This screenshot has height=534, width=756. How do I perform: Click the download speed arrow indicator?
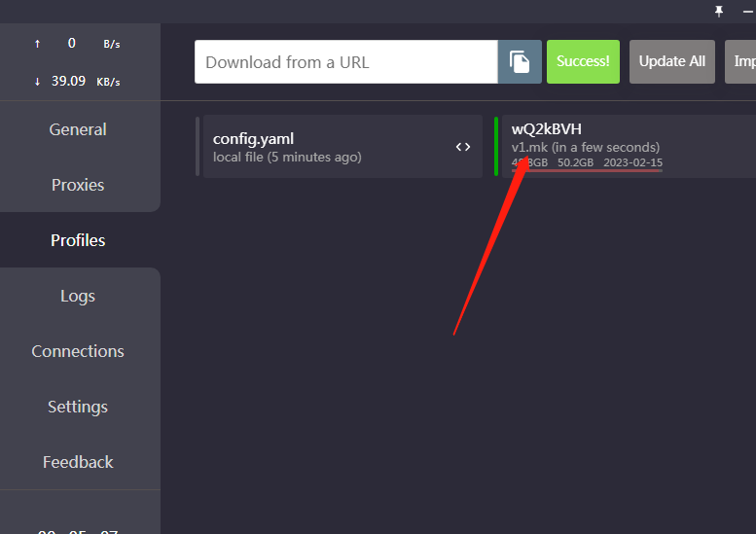[x=38, y=82]
